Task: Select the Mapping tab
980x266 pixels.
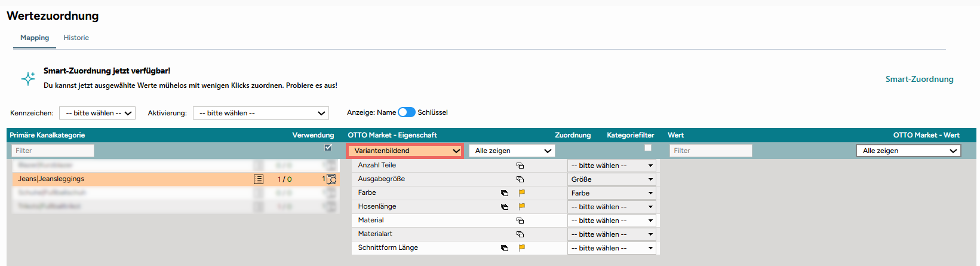Action: (35, 38)
